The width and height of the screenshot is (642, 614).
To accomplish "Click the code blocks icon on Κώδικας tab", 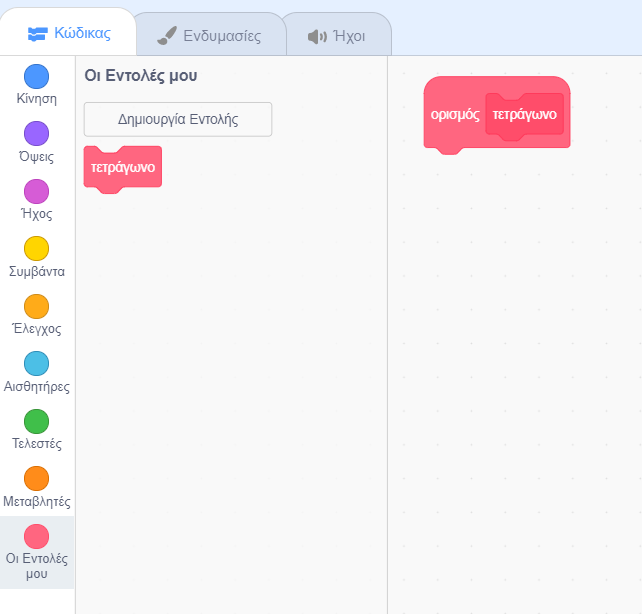I will (x=37, y=34).
